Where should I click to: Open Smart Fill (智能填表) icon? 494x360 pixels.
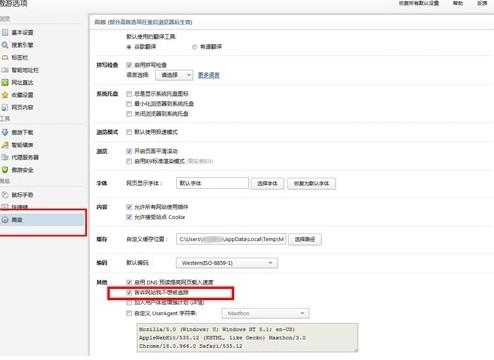coord(5,145)
